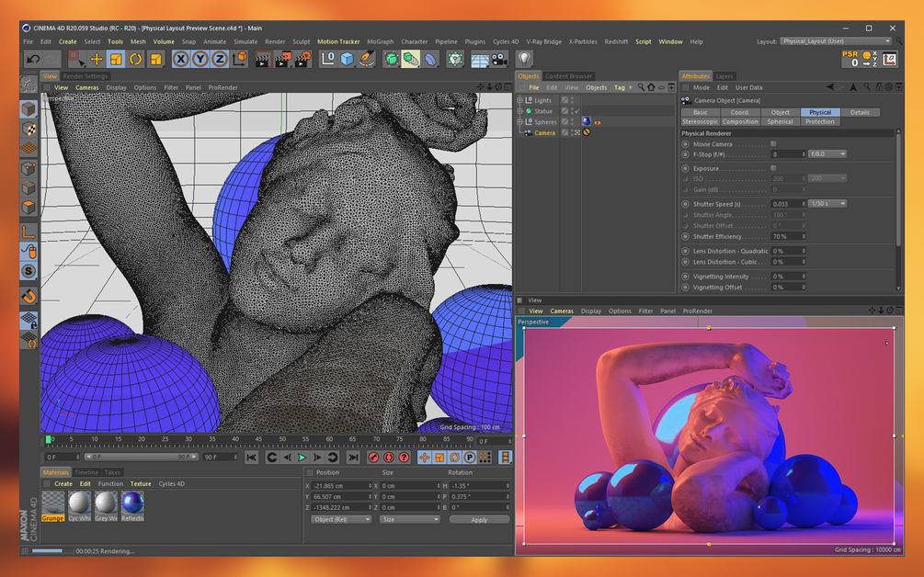This screenshot has height=577, width=924.
Task: Activate the Scale tool in top toolbar
Action: 116,59
